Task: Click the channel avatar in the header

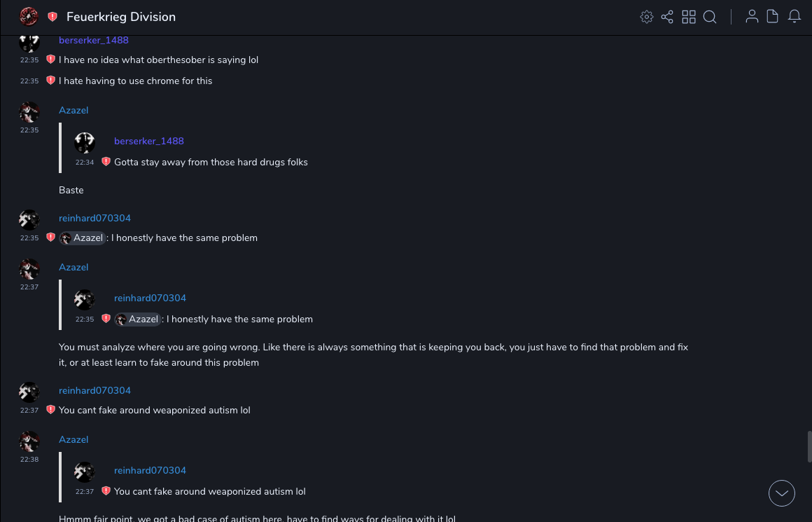Action: coord(29,17)
